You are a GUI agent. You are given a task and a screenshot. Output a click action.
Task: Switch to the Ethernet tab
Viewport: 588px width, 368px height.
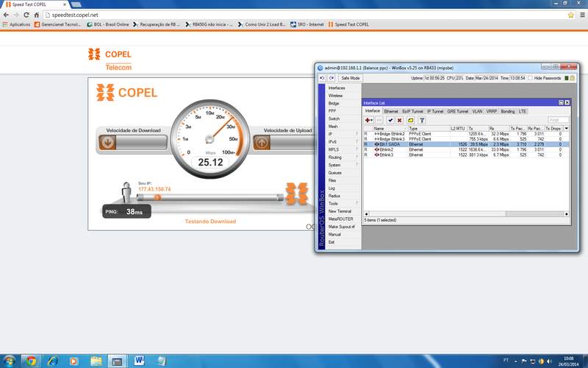tap(391, 111)
